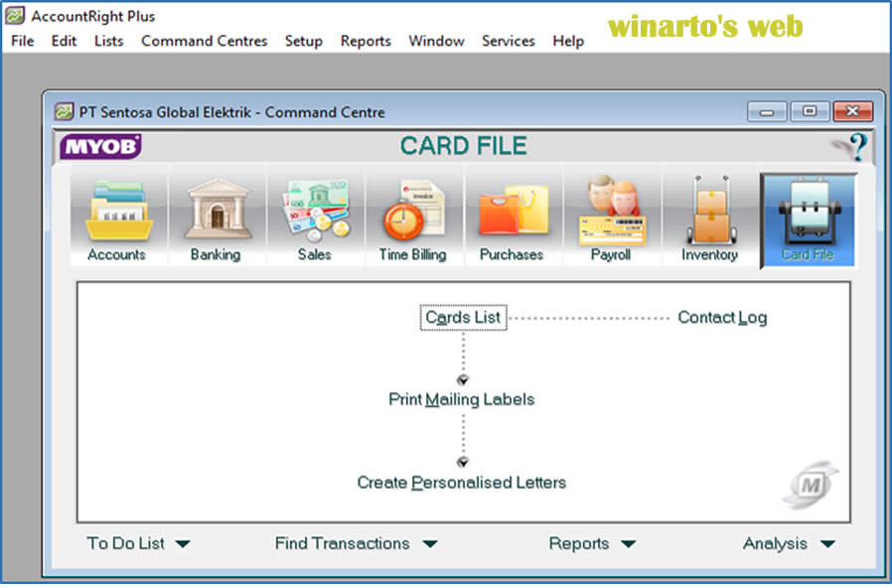The width and height of the screenshot is (892, 588).
Task: Expand the Analysis dropdown arrow
Action: pos(790,543)
